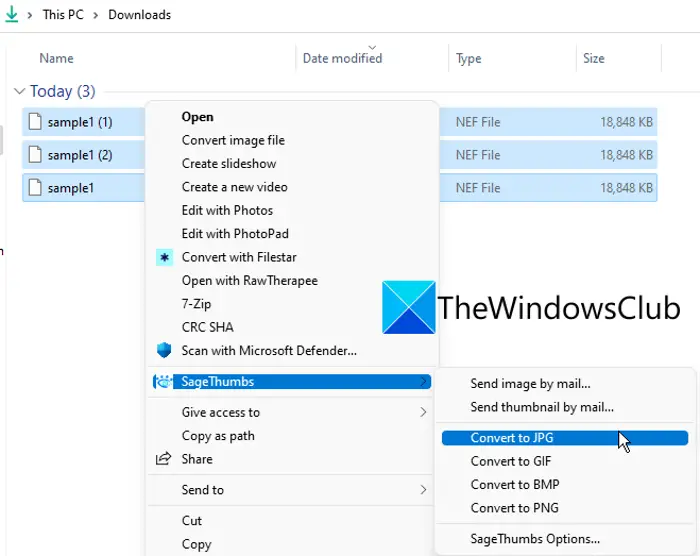Expand the Give access to submenu

(423, 412)
